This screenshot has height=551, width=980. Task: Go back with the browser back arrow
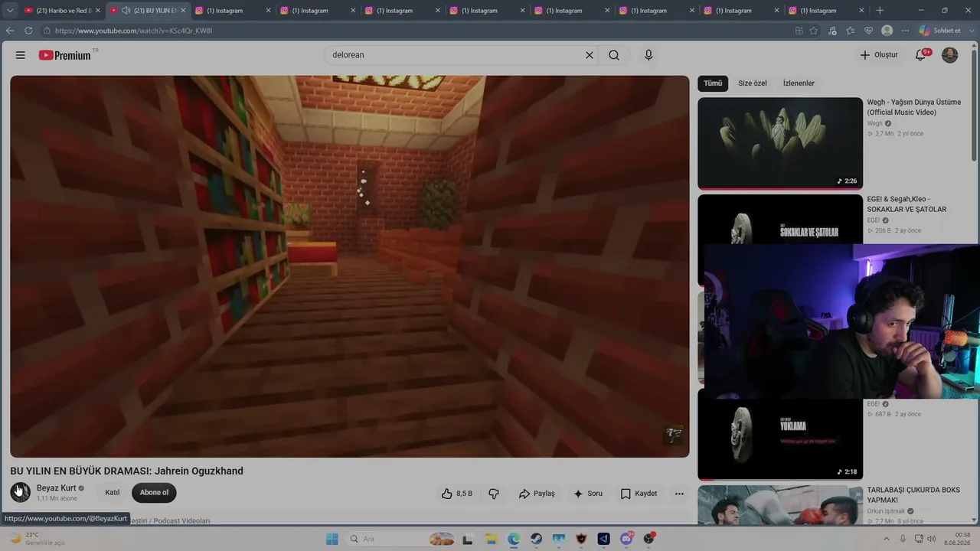(x=10, y=31)
